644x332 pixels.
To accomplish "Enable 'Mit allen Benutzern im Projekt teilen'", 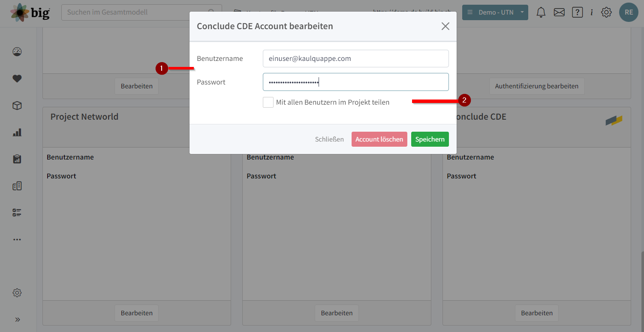I will (x=268, y=102).
